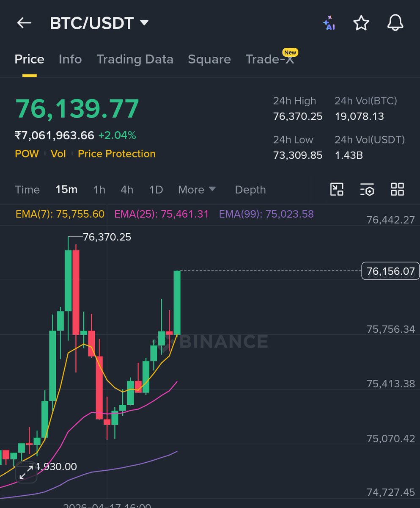Viewport: 420px width, 508px height.
Task: Open the AI assistant sparkle icon
Action: [x=329, y=23]
